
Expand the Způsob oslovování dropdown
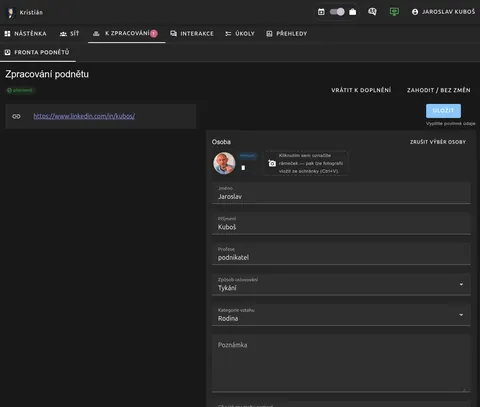(341, 284)
